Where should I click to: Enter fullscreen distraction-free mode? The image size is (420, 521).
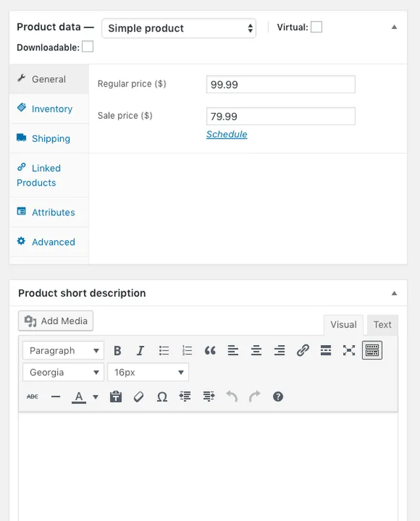coord(349,350)
